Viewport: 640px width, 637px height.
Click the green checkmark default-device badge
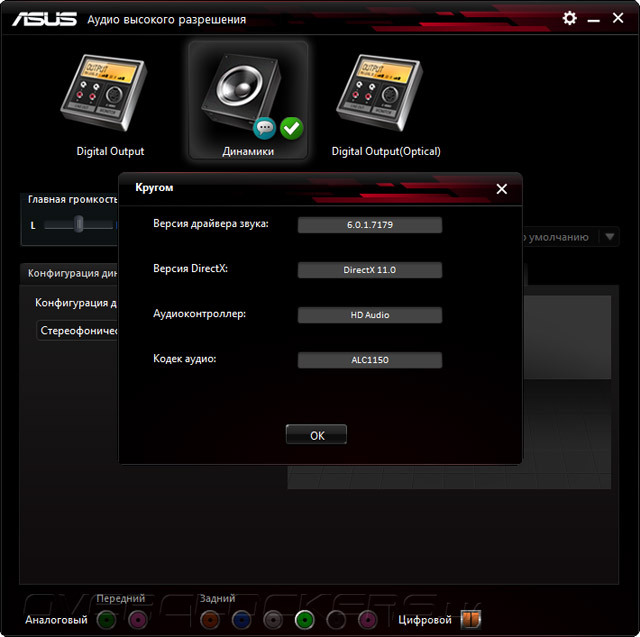coord(292,128)
